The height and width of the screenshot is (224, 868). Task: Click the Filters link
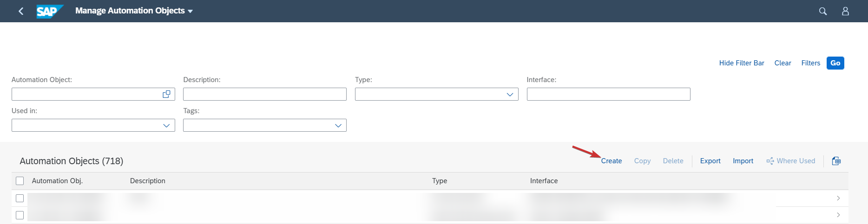click(811, 63)
